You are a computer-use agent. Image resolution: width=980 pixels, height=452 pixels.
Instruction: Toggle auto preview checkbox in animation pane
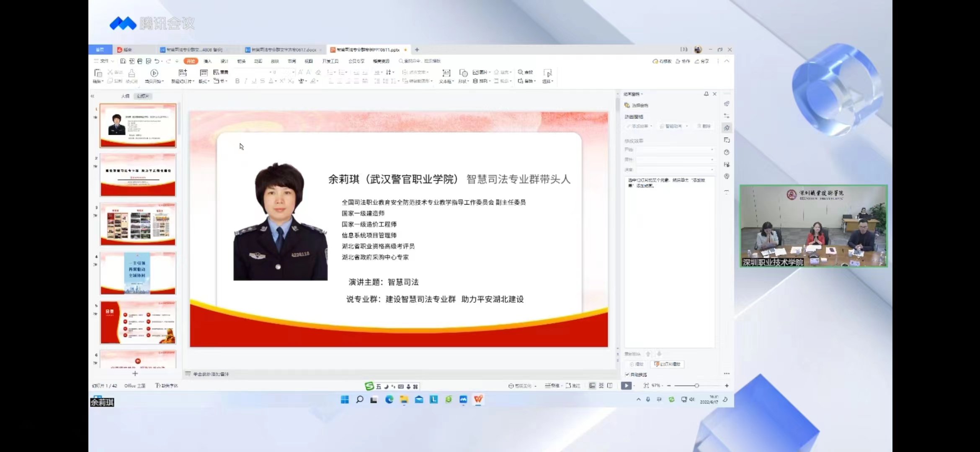click(x=627, y=375)
